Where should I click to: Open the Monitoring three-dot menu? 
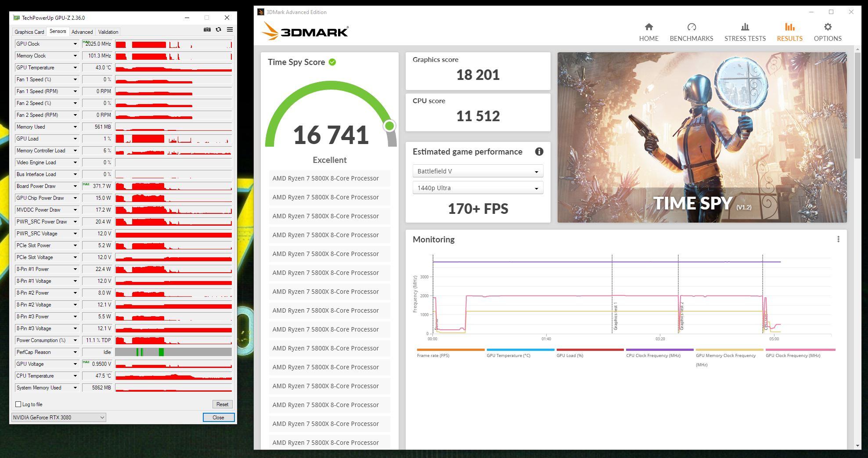tap(838, 239)
